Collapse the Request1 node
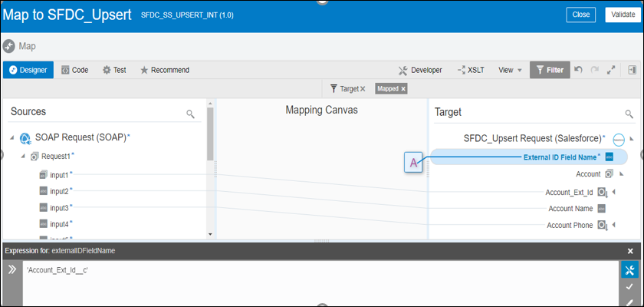 pos(23,156)
